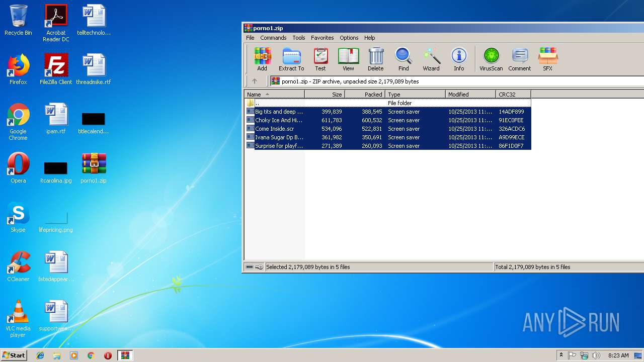644x362 pixels.
Task: Click the volume speaker tray icon
Action: (x=596, y=355)
